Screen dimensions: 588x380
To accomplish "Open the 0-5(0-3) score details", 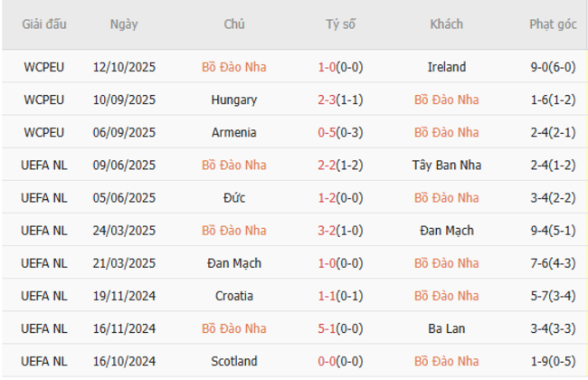I will pos(340,132).
